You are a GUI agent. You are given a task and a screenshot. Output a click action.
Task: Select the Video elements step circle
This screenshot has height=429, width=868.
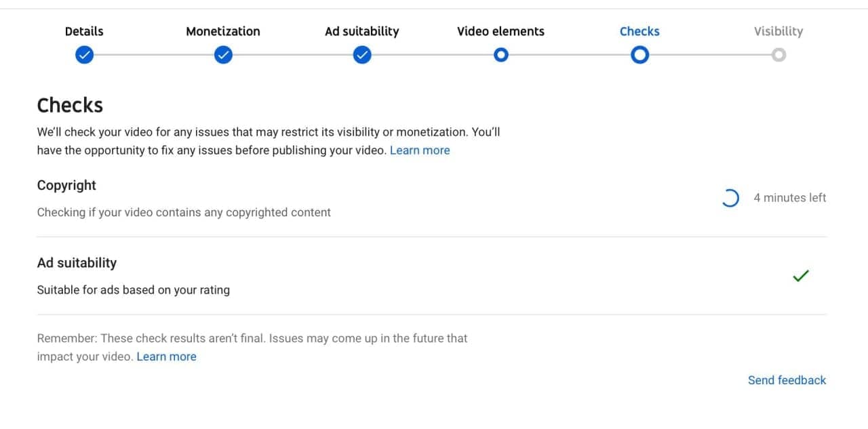(500, 55)
